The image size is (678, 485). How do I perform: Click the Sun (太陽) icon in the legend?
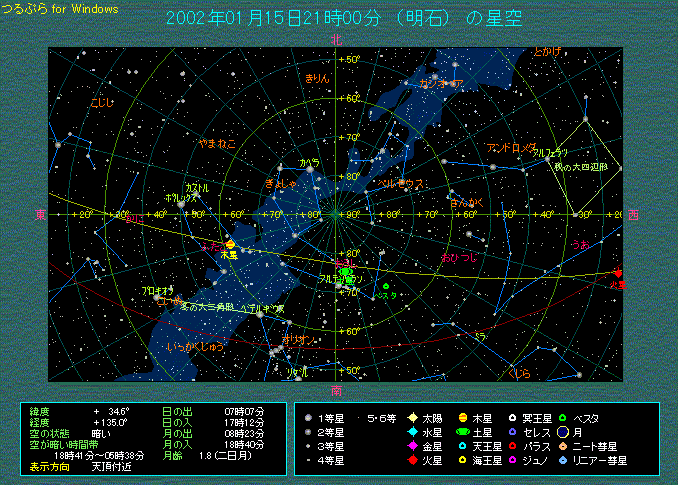click(x=412, y=418)
